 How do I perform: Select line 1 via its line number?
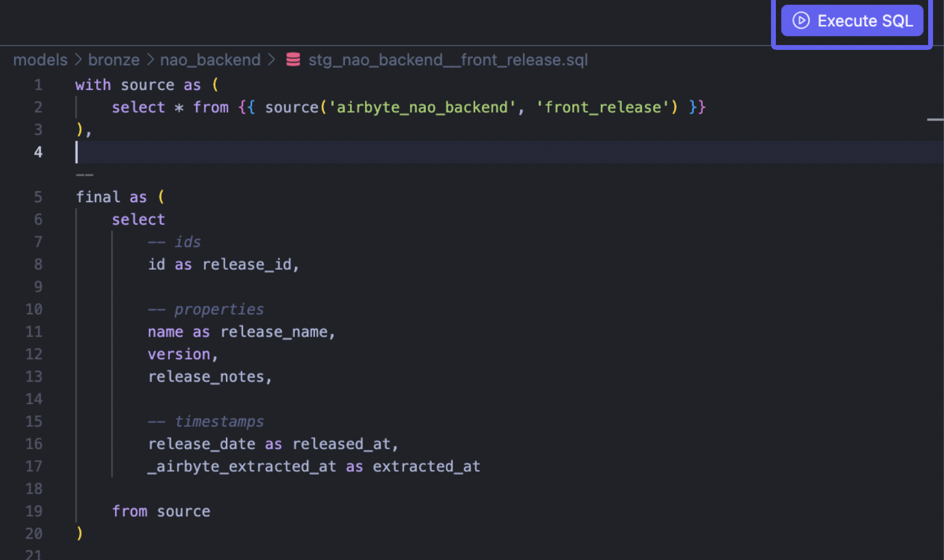pyautogui.click(x=38, y=85)
